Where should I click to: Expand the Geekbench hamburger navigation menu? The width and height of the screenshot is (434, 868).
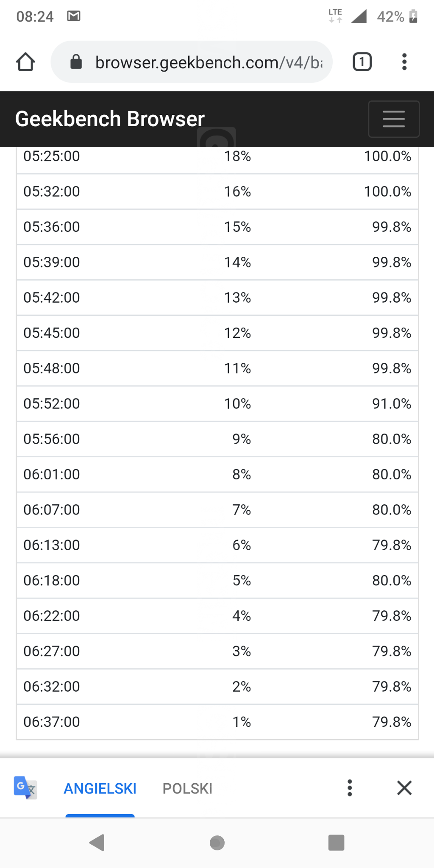pyautogui.click(x=394, y=119)
